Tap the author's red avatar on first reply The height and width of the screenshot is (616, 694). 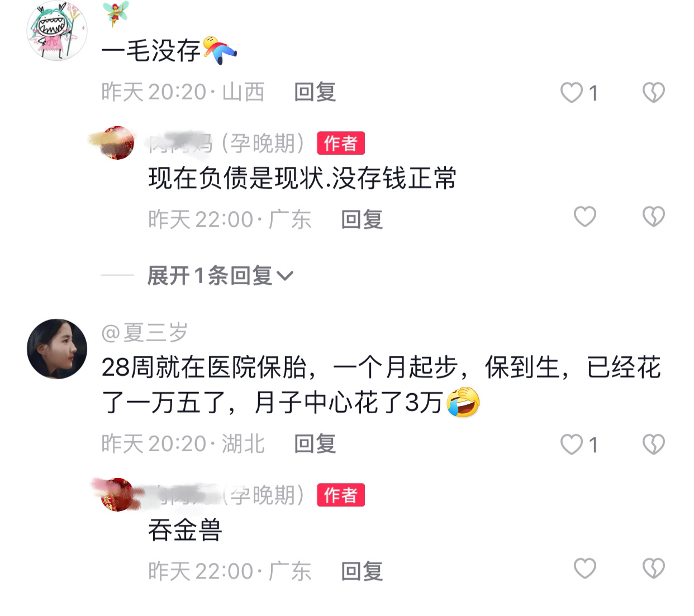pyautogui.click(x=117, y=143)
